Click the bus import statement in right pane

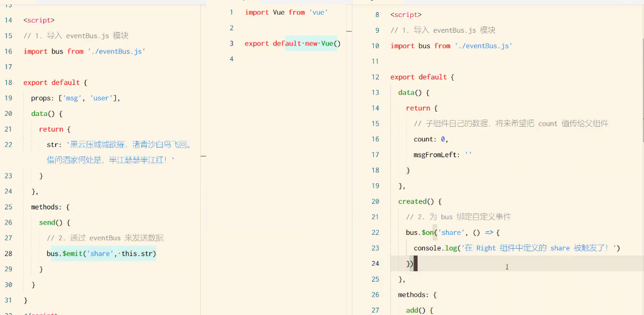[x=452, y=46]
